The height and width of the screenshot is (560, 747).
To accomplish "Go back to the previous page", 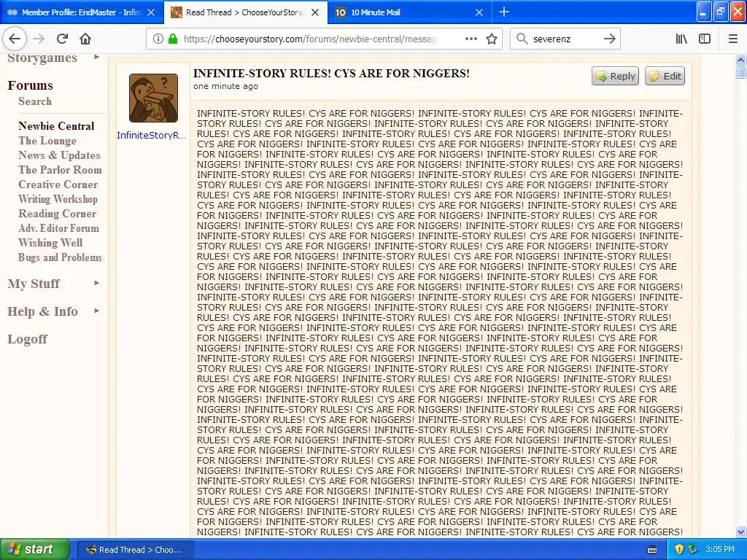I will point(15,39).
